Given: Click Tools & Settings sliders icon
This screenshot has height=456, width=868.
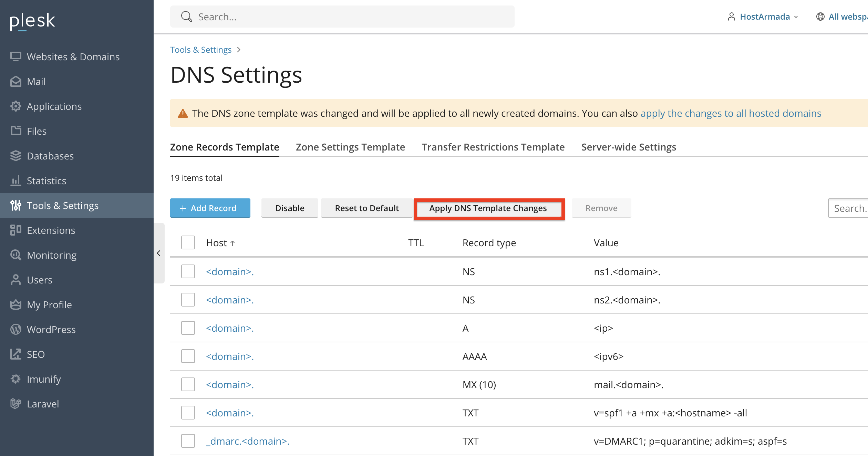Looking at the screenshot, I should [x=16, y=206].
